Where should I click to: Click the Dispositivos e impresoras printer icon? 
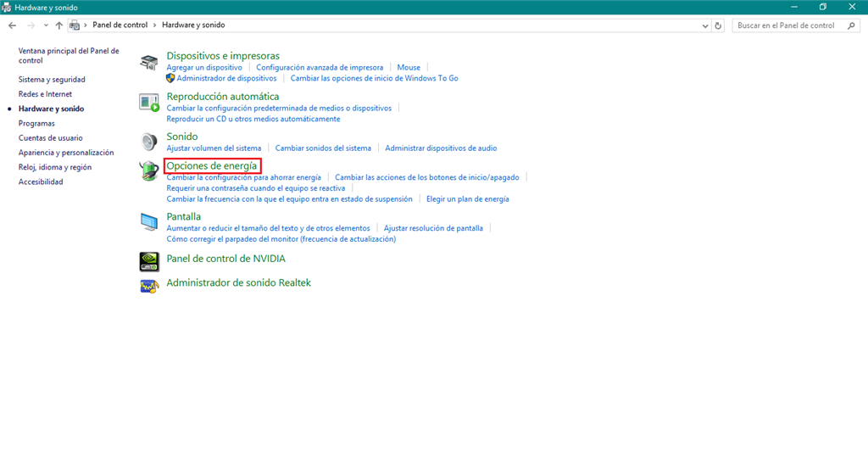point(149,63)
